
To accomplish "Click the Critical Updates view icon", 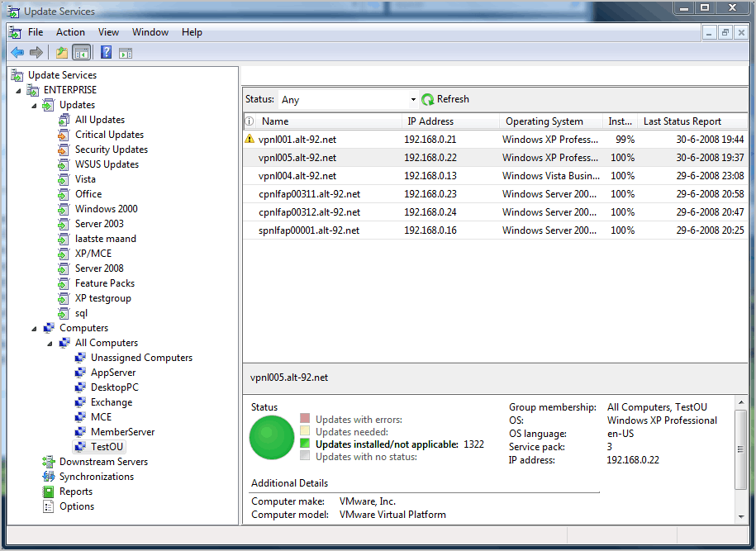I will pos(64,135).
